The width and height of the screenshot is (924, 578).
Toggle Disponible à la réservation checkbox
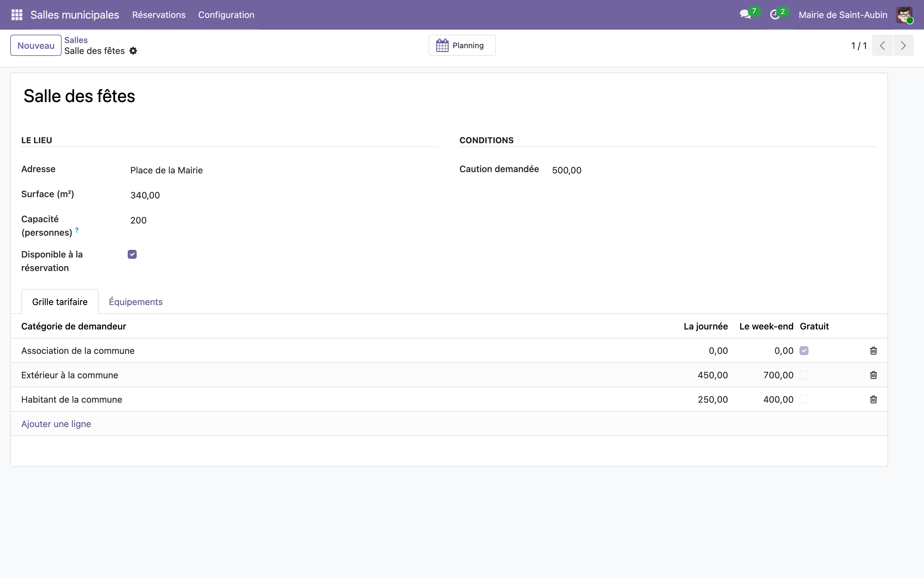(x=132, y=254)
